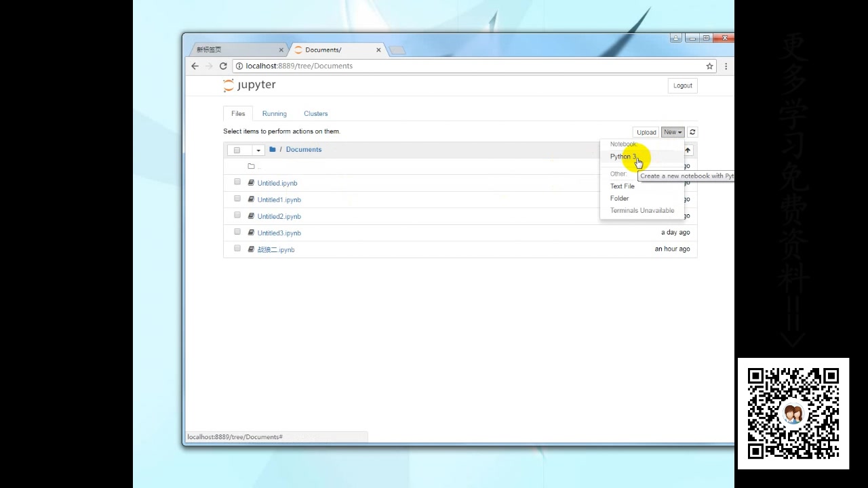Open the Untitled3.ipynb notebook link
The image size is (868, 488).
pyautogui.click(x=279, y=233)
